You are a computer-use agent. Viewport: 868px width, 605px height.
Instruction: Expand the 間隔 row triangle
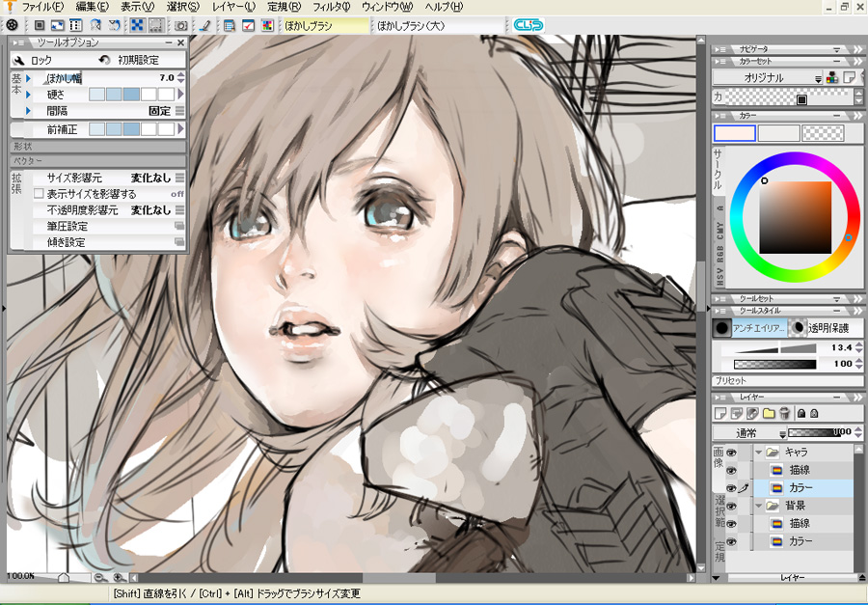[28, 111]
